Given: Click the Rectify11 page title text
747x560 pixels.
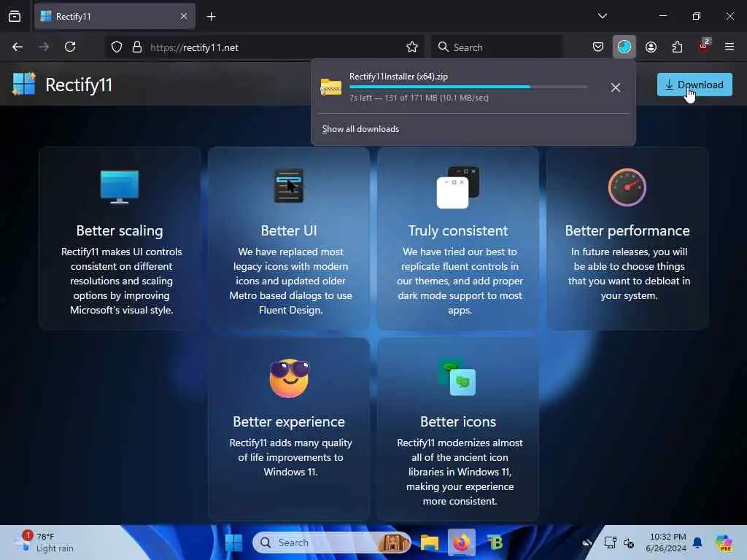Looking at the screenshot, I should pos(79,85).
